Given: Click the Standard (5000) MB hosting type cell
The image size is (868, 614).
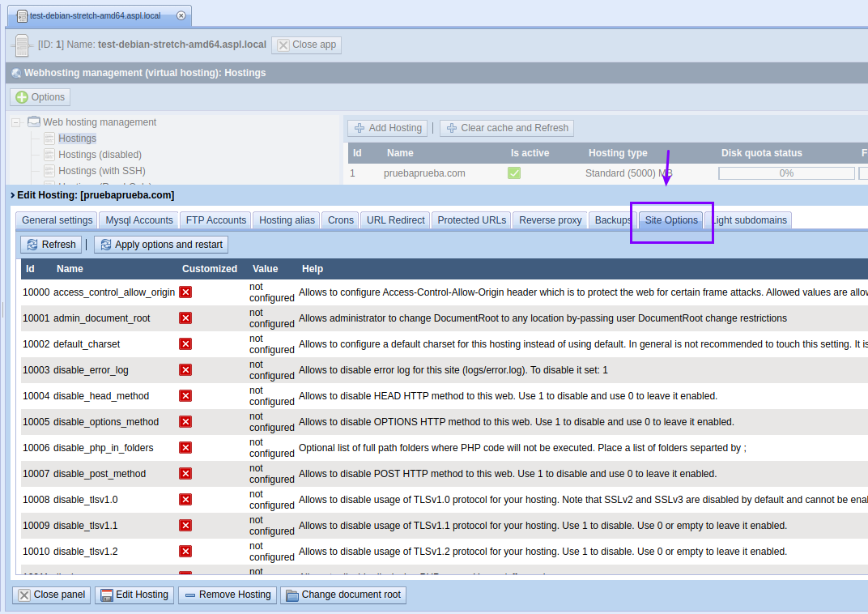Looking at the screenshot, I should [629, 173].
